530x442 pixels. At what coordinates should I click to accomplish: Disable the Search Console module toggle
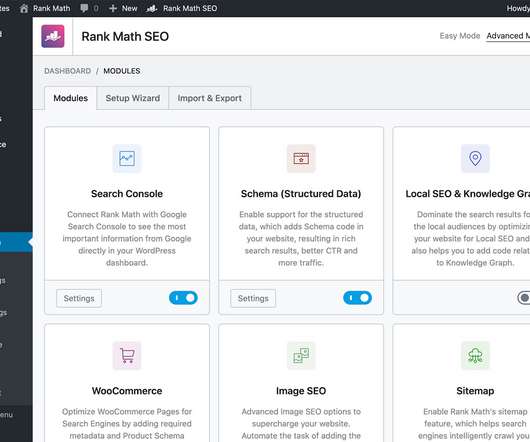point(183,298)
